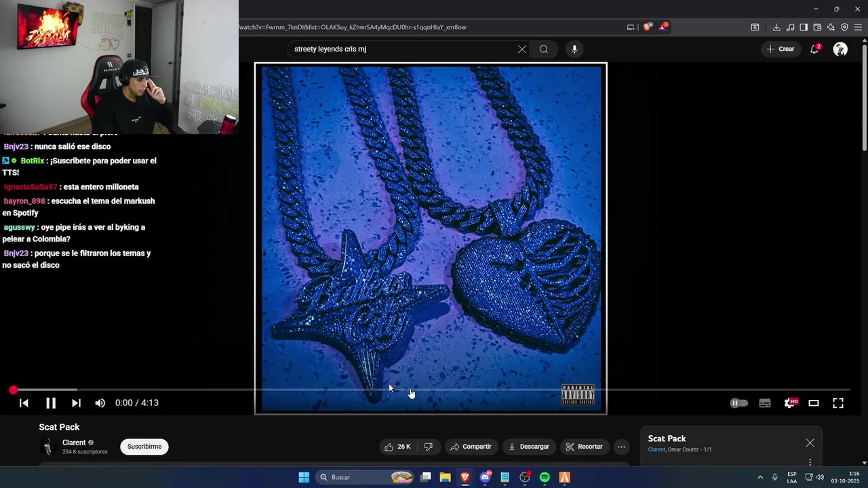Open the HD quality settings gear
The height and width of the screenshot is (488, 868).
(790, 403)
